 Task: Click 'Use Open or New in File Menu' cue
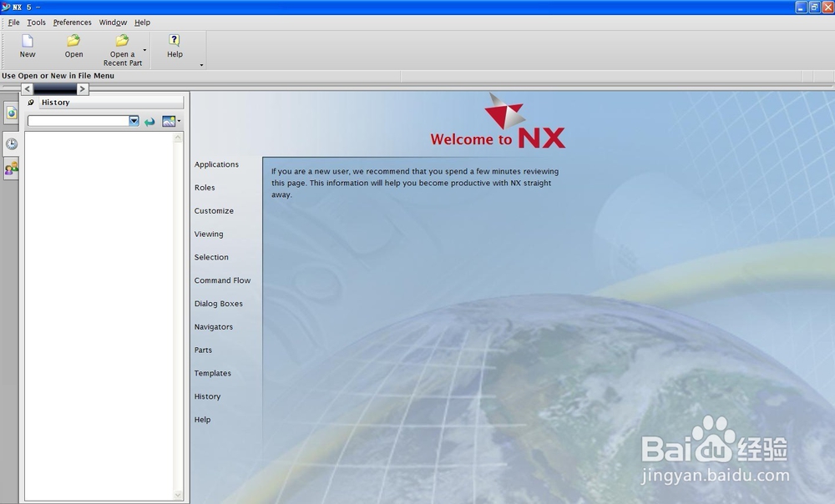58,76
